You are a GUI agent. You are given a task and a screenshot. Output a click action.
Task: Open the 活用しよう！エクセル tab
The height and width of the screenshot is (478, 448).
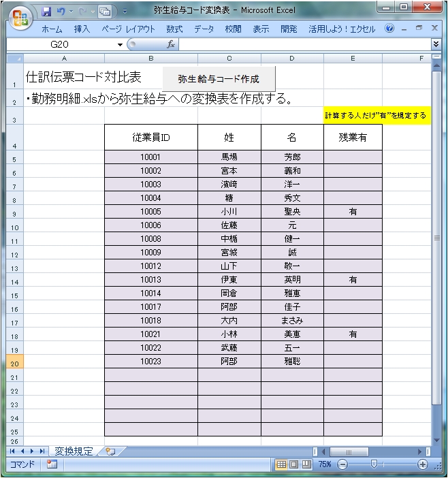tap(342, 29)
